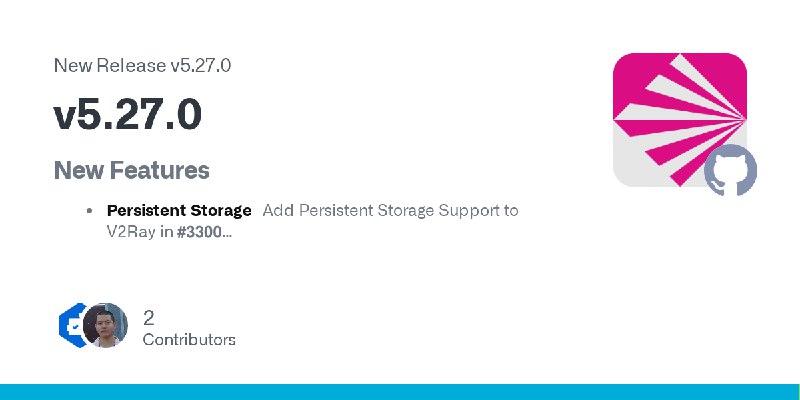Image resolution: width=800 pixels, height=400 pixels.
Task: Expand the truncated text ellipsis after #3300
Action: 228,235
